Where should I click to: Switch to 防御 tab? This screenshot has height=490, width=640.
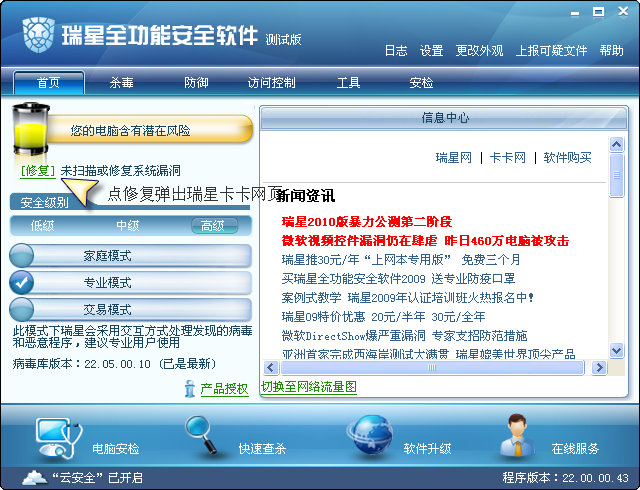(196, 83)
